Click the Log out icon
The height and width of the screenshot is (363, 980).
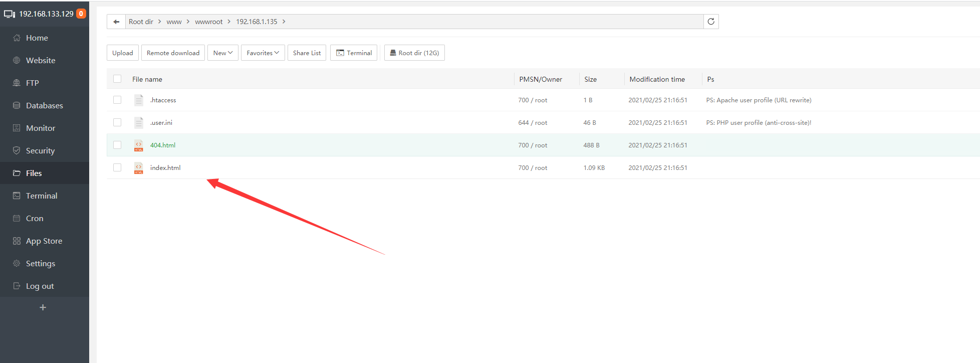[x=17, y=286]
